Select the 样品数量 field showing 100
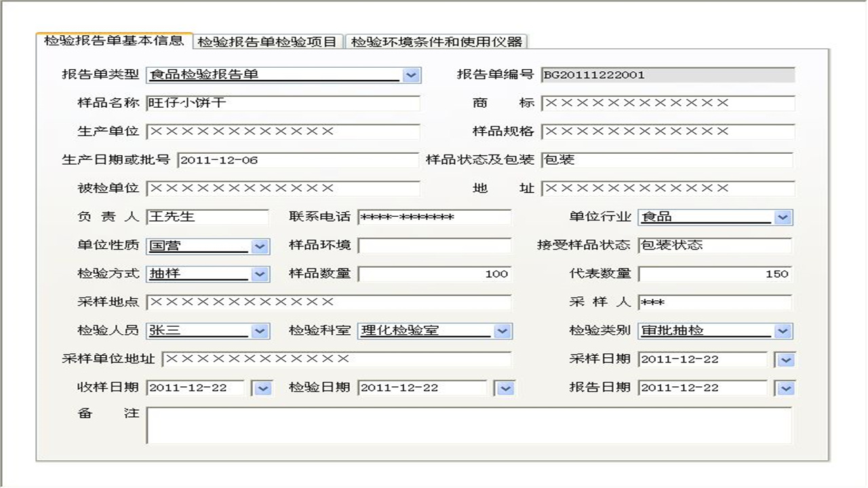 coord(434,274)
